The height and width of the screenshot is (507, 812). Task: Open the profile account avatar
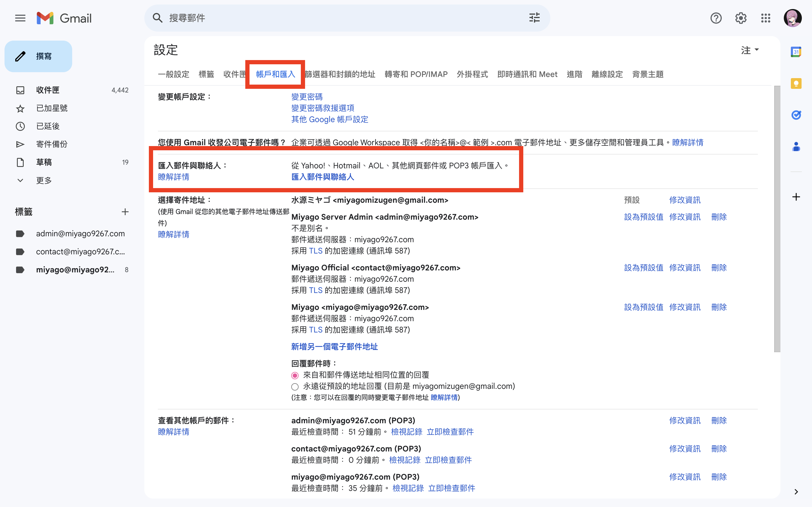point(793,18)
